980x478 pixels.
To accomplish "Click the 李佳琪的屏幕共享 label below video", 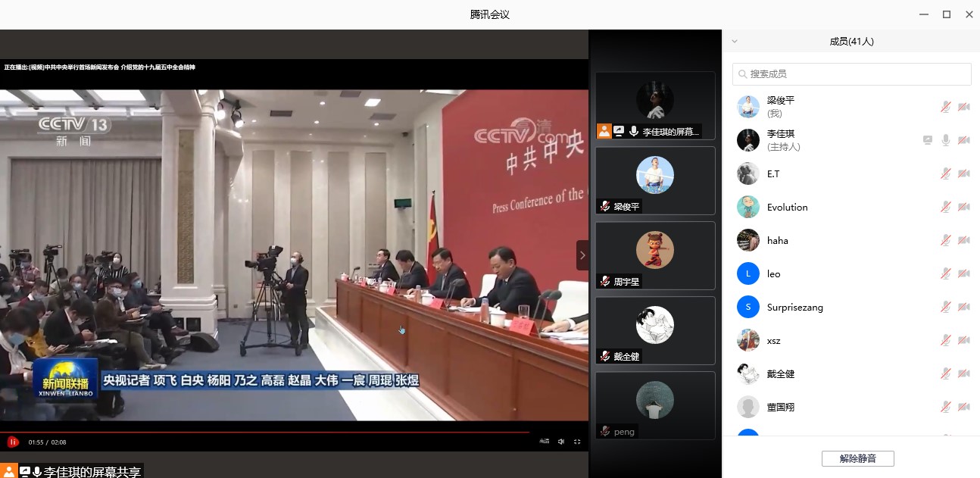I will (92, 471).
